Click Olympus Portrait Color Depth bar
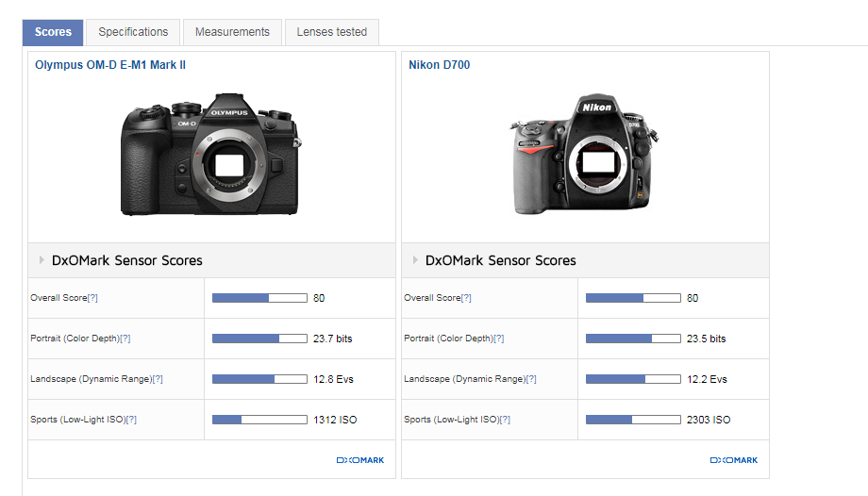Image resolution: width=868 pixels, height=496 pixels. [x=259, y=339]
